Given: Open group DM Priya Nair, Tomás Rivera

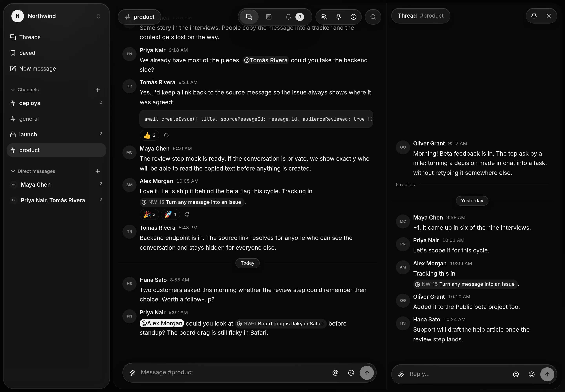Looking at the screenshot, I should pyautogui.click(x=56, y=200).
